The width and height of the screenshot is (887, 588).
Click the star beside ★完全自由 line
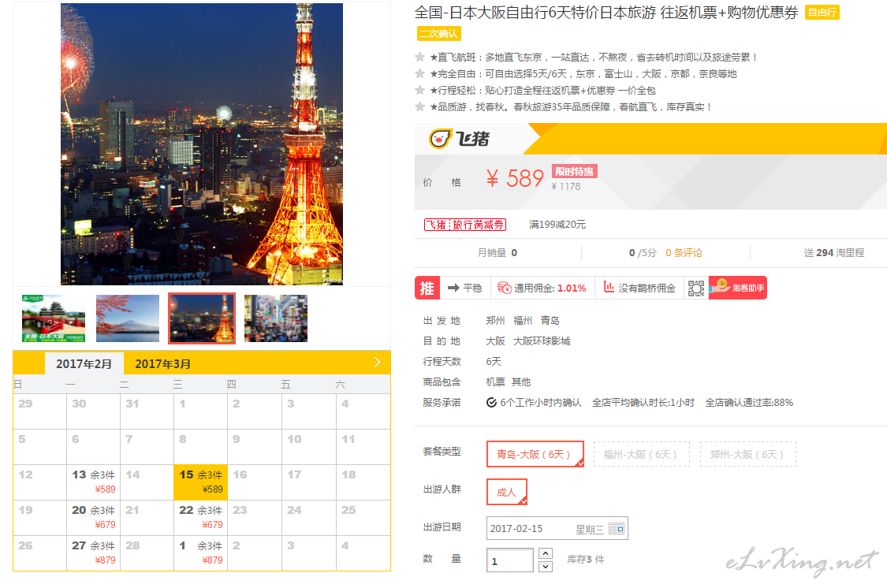coord(419,73)
